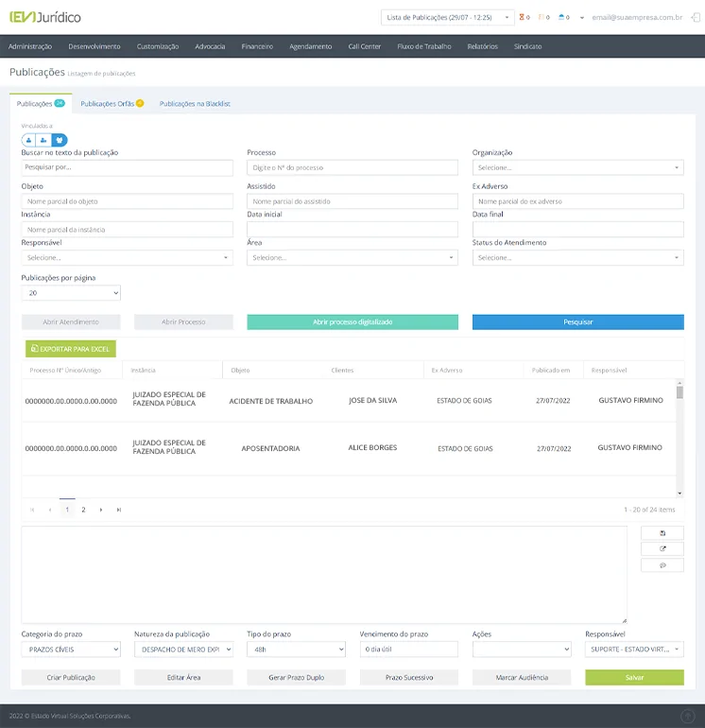Click the blue bell notification icon
The image size is (705, 728).
point(561,17)
